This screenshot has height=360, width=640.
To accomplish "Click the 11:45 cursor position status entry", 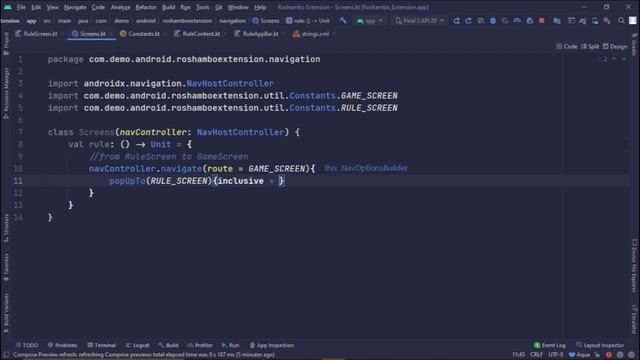I will coord(518,355).
